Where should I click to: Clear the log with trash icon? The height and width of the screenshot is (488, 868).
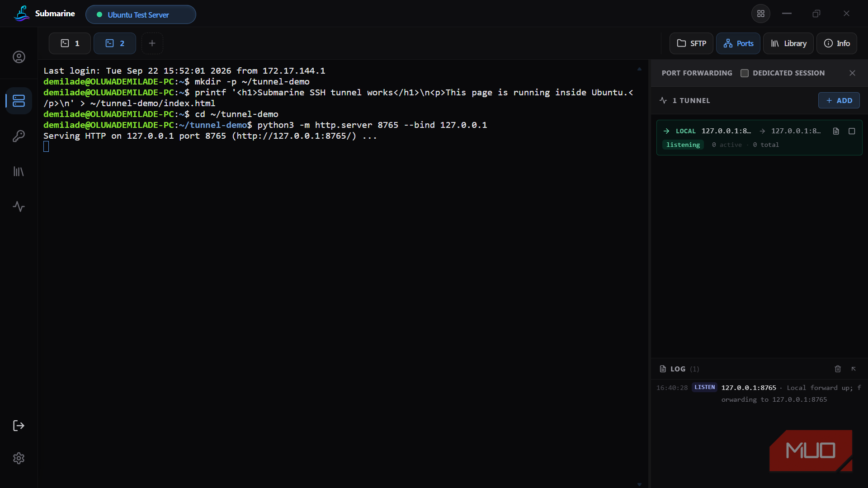pyautogui.click(x=838, y=369)
